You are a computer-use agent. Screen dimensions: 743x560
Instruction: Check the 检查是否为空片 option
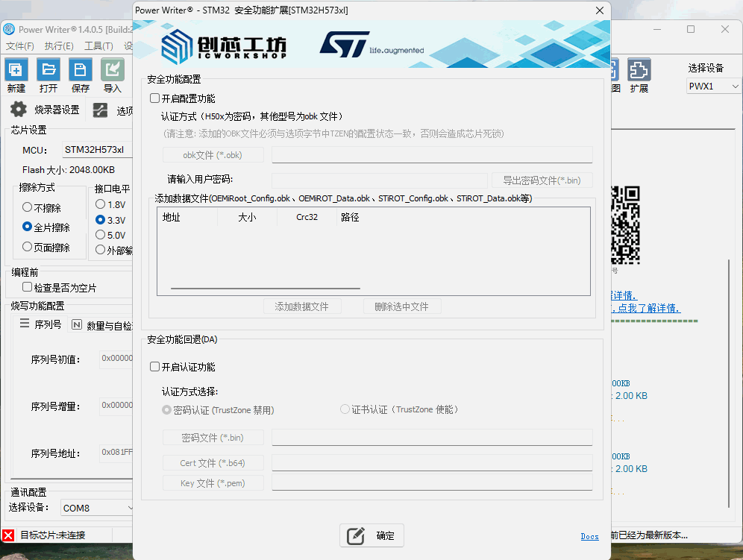[x=28, y=287]
